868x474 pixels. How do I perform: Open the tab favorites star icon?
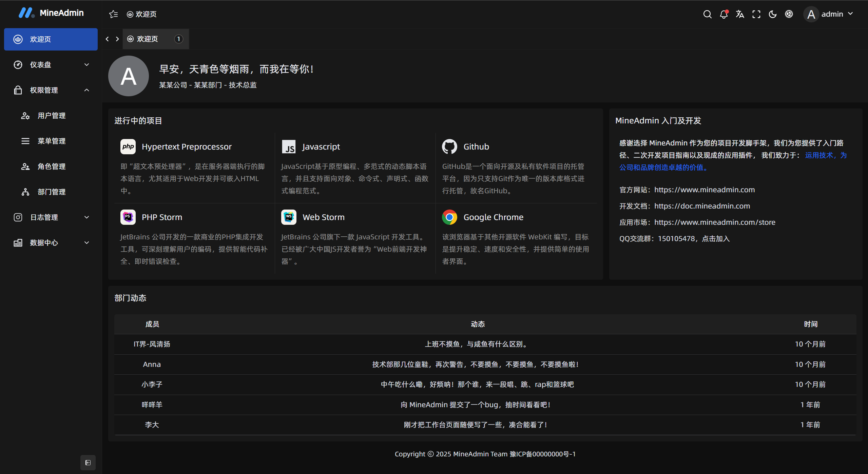[x=113, y=14]
